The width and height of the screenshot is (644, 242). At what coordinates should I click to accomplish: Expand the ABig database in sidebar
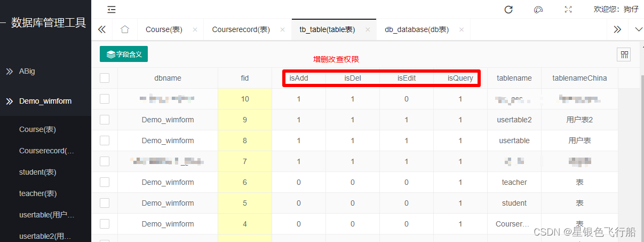[x=45, y=71]
